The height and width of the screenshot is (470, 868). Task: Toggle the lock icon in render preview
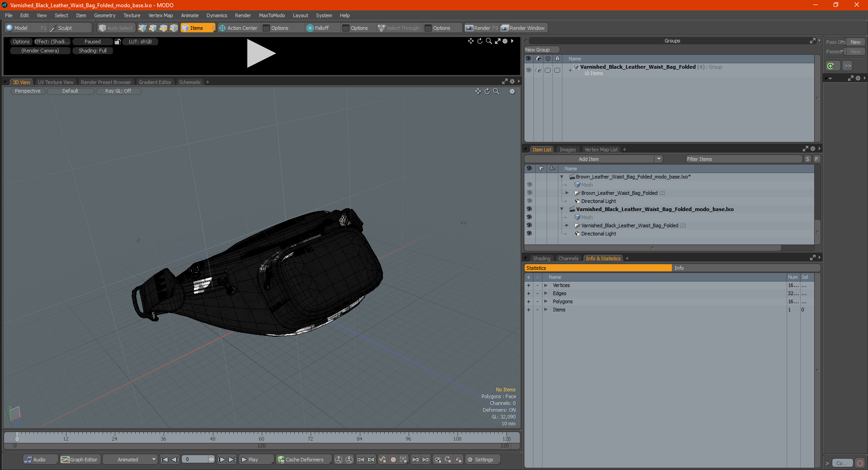coord(118,42)
